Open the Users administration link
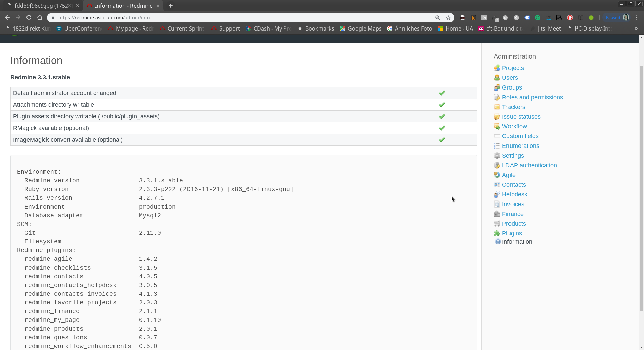This screenshot has height=350, width=644. (x=510, y=78)
